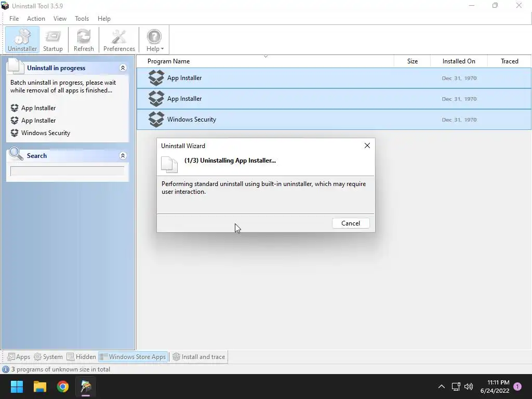Select the Windows Store Apps tab

pos(133,357)
